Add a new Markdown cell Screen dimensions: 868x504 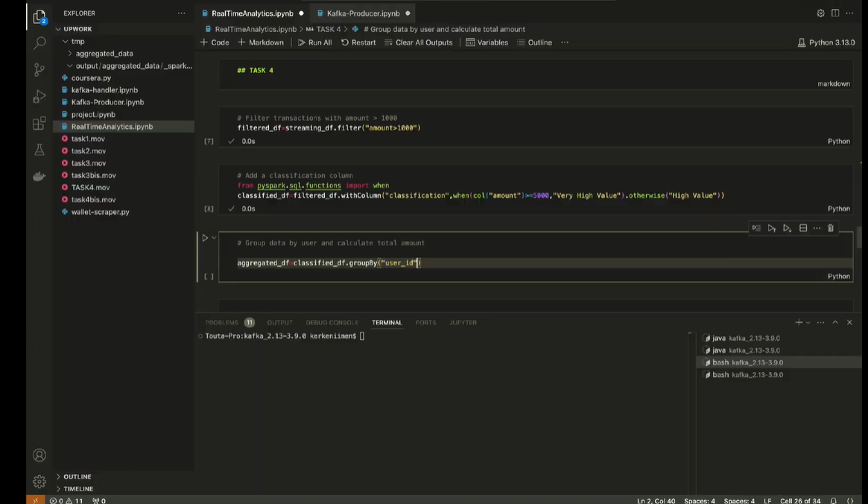(260, 42)
